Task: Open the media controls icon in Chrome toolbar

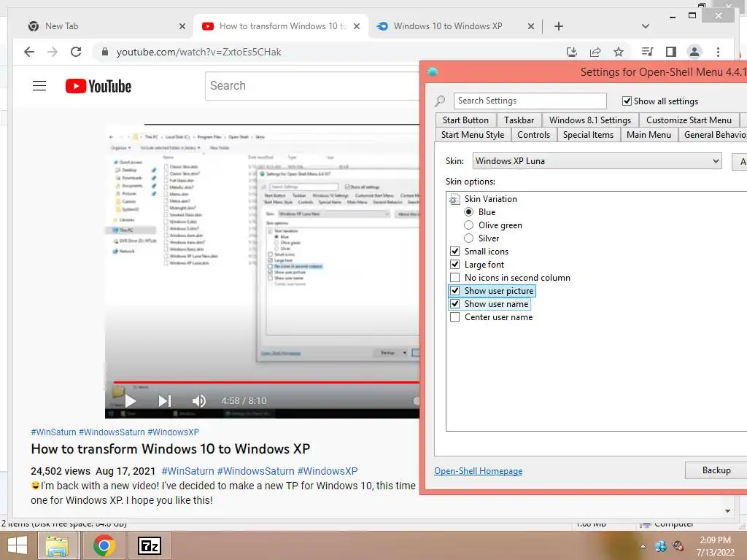Action: coord(648,52)
